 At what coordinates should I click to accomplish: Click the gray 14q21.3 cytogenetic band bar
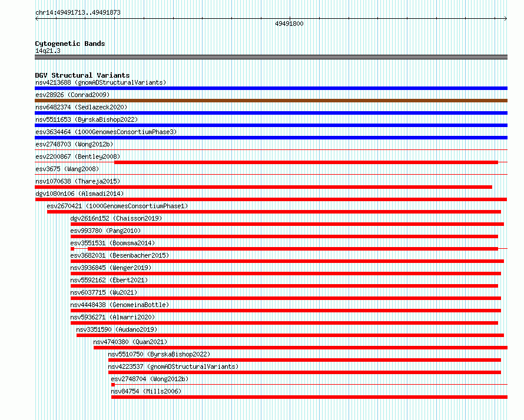tap(271, 57)
